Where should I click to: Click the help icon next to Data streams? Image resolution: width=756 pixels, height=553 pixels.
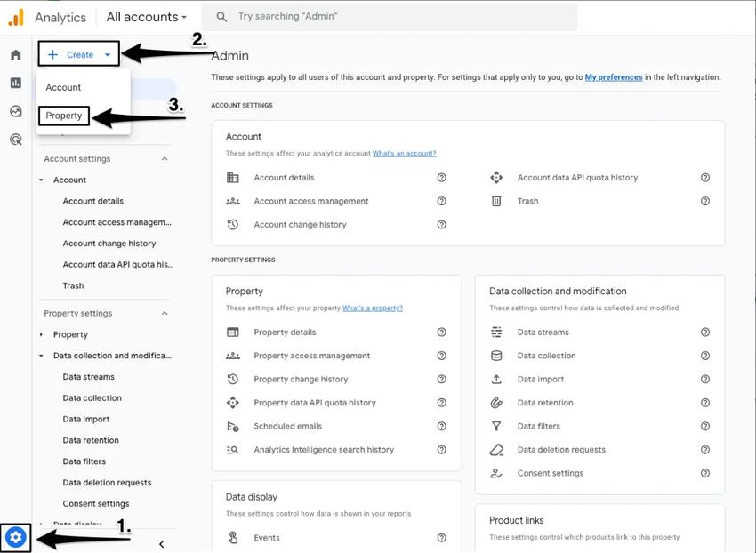(x=705, y=333)
